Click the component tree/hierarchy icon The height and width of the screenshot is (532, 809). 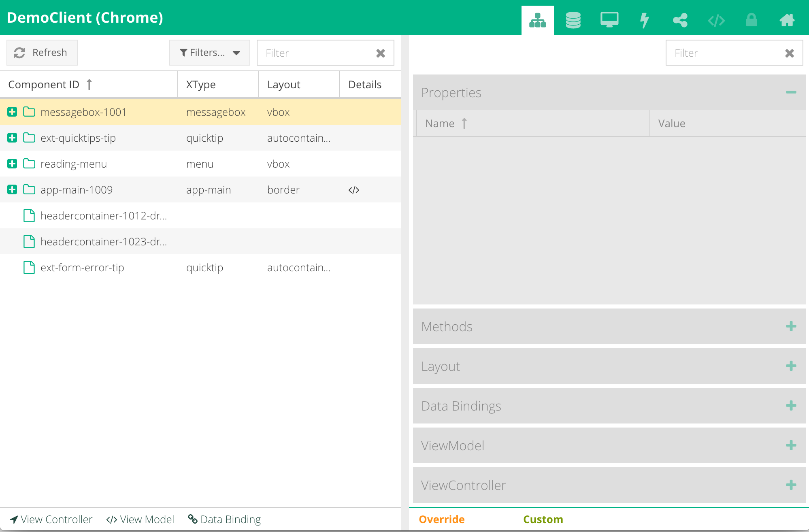click(536, 17)
